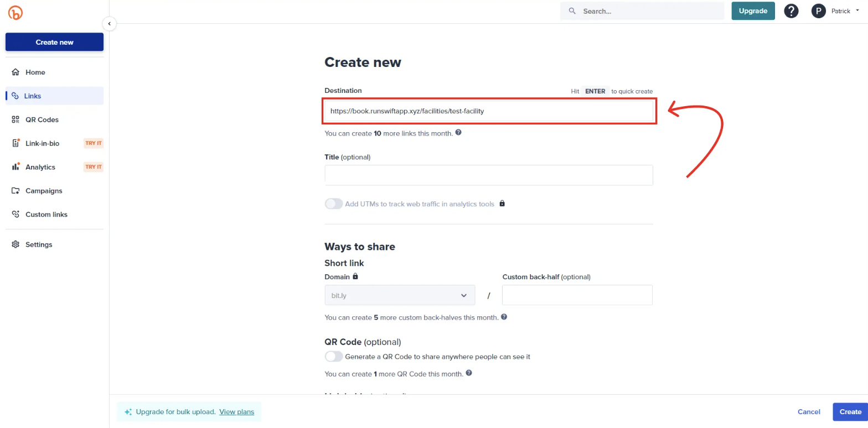Viewport: 868px width, 428px height.
Task: Open the bit.ly domain dropdown
Action: 400,295
